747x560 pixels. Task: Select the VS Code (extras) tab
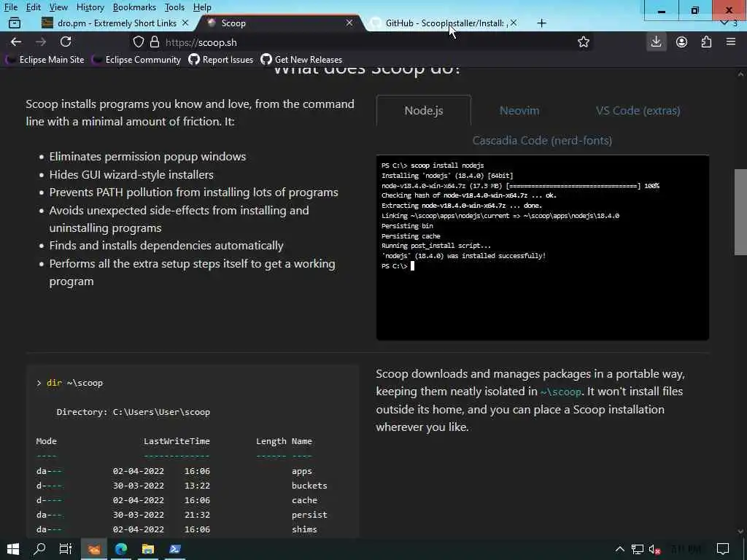(x=638, y=111)
